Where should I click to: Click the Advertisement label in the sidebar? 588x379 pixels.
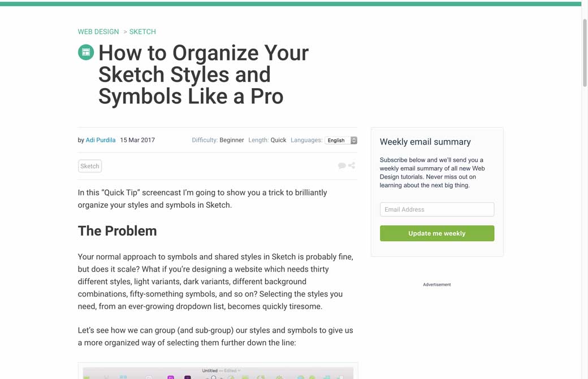(436, 285)
